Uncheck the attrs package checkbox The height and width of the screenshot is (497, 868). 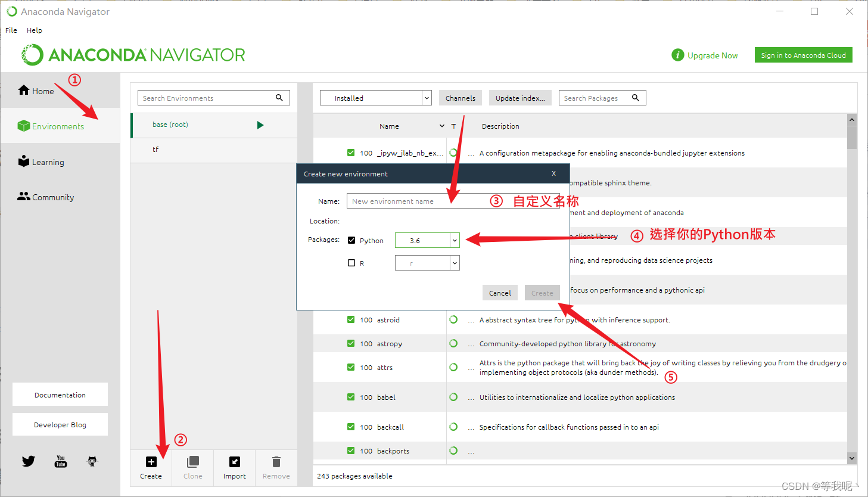pos(351,367)
